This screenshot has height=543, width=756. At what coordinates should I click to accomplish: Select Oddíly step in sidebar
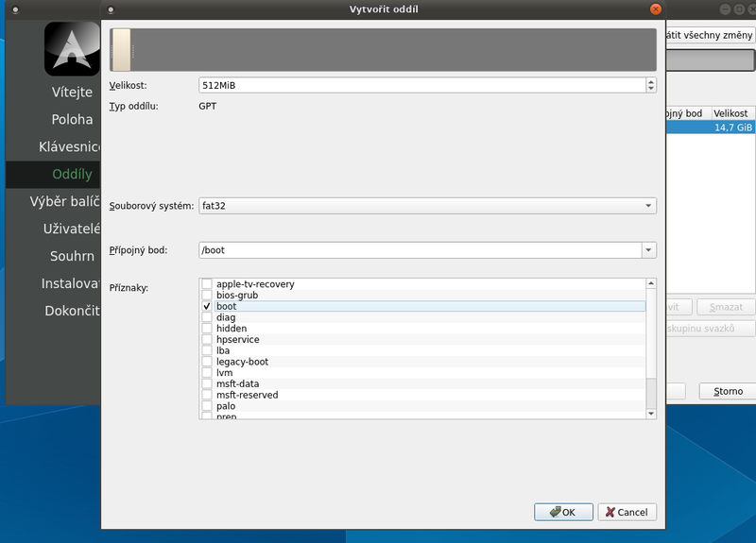pyautogui.click(x=72, y=174)
